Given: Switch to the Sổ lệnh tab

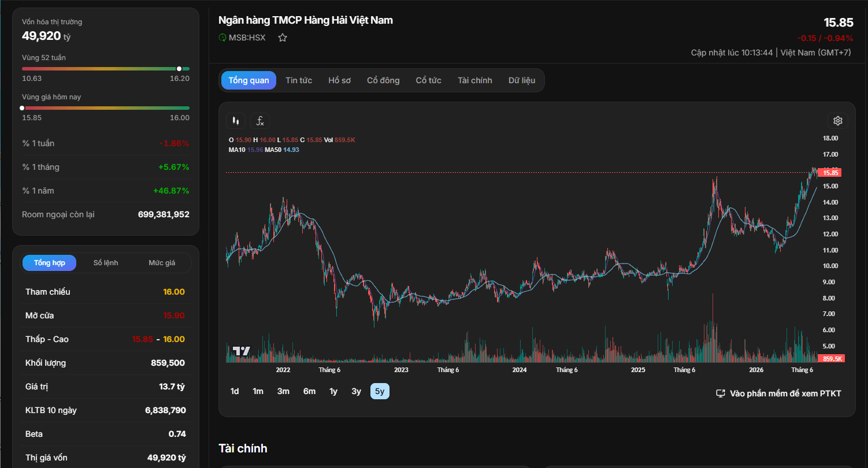Looking at the screenshot, I should pos(106,263).
